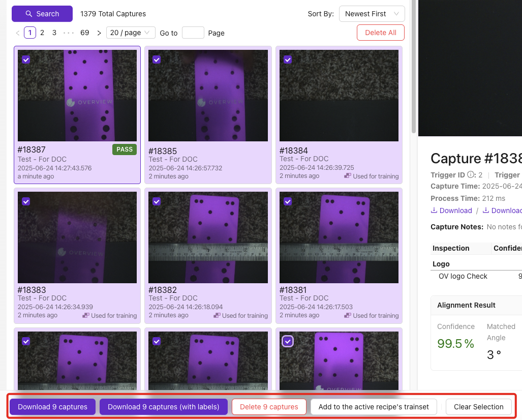Add selection to active recipe's trainset
The width and height of the screenshot is (522, 420).
374,407
